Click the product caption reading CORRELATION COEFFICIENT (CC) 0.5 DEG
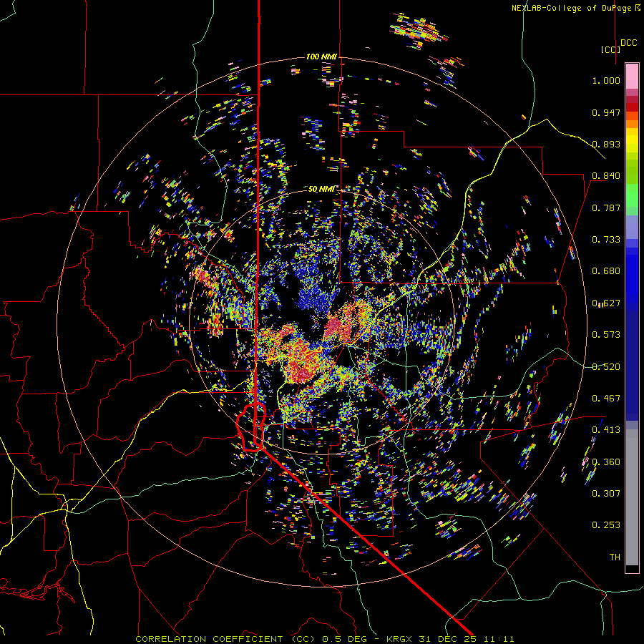 point(252,639)
